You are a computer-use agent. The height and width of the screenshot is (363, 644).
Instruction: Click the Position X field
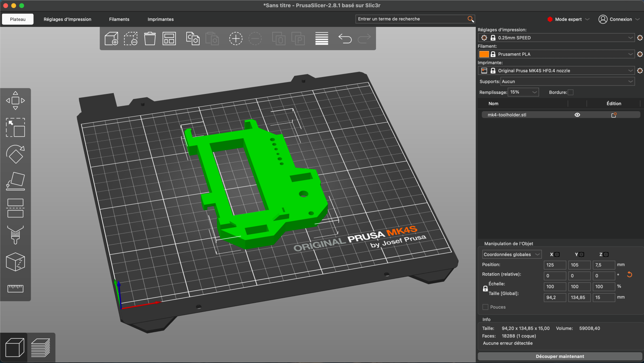(x=555, y=265)
